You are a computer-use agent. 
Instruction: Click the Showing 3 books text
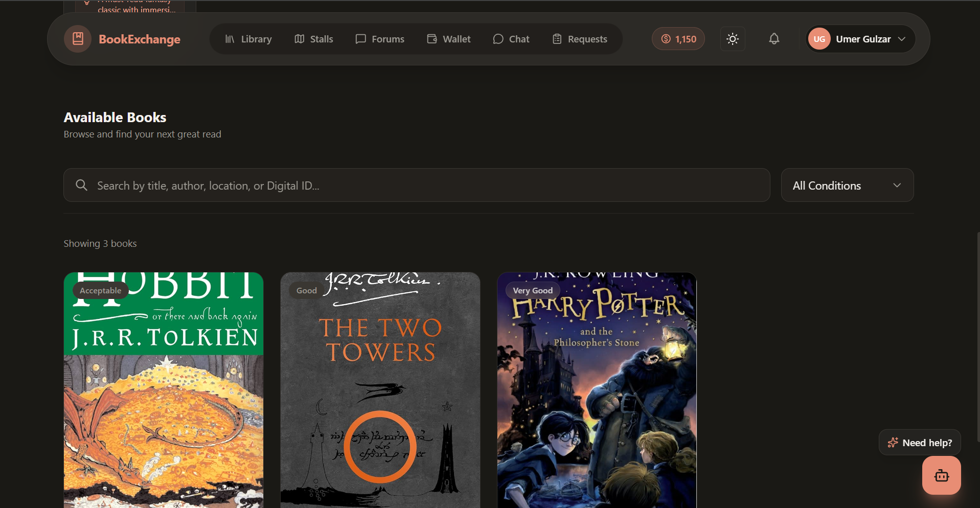100,243
